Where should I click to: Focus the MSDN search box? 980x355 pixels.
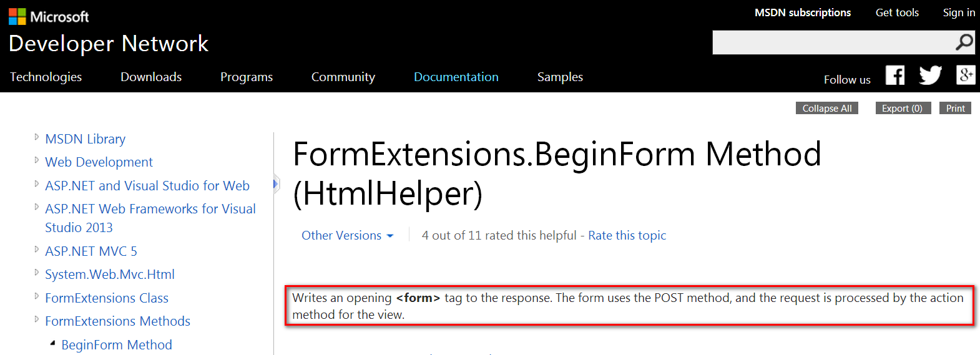coord(834,42)
